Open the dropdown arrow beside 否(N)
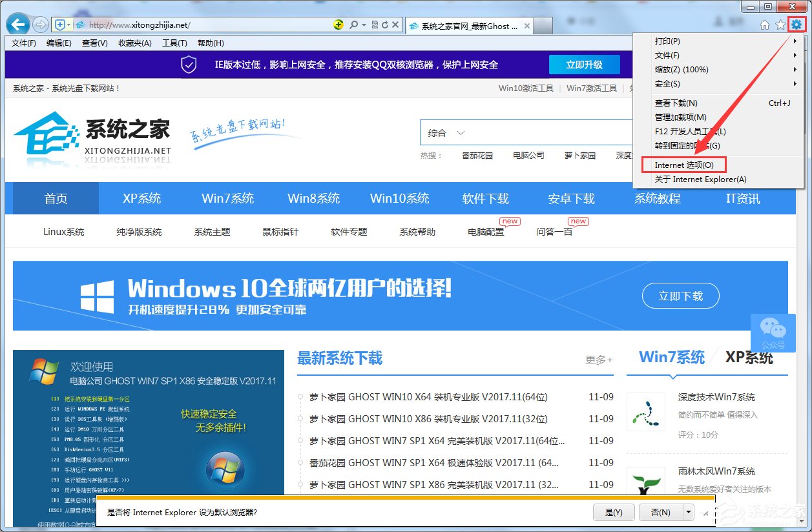Image resolution: width=812 pixels, height=532 pixels. 688,512
